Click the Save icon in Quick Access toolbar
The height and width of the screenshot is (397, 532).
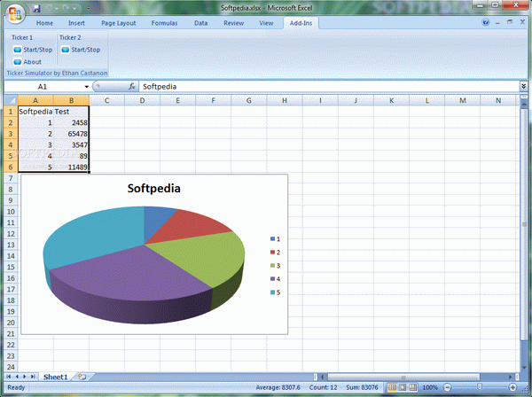38,7
